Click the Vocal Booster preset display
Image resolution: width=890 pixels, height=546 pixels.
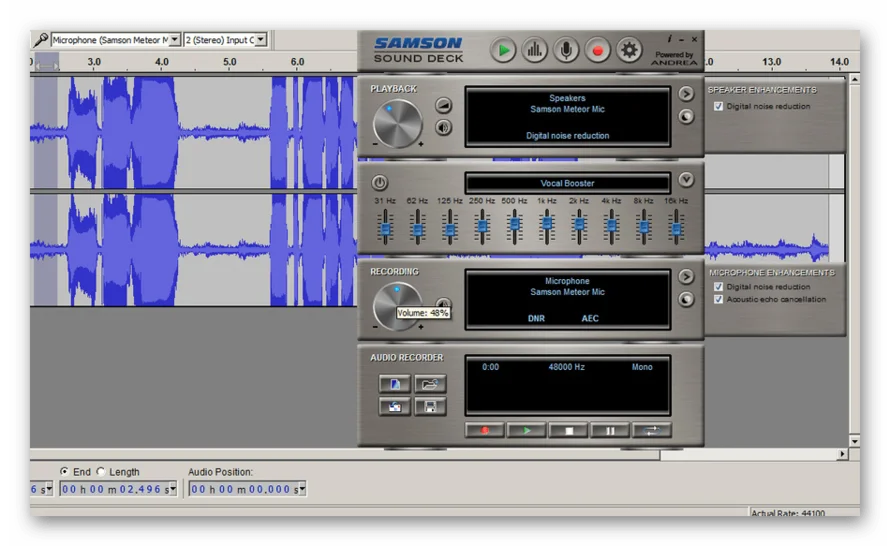pos(568,183)
